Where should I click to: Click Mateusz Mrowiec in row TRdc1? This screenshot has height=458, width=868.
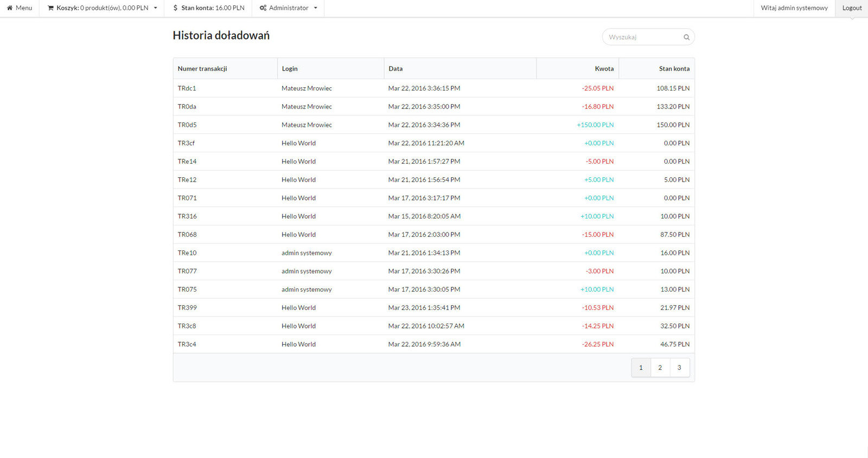pyautogui.click(x=307, y=88)
